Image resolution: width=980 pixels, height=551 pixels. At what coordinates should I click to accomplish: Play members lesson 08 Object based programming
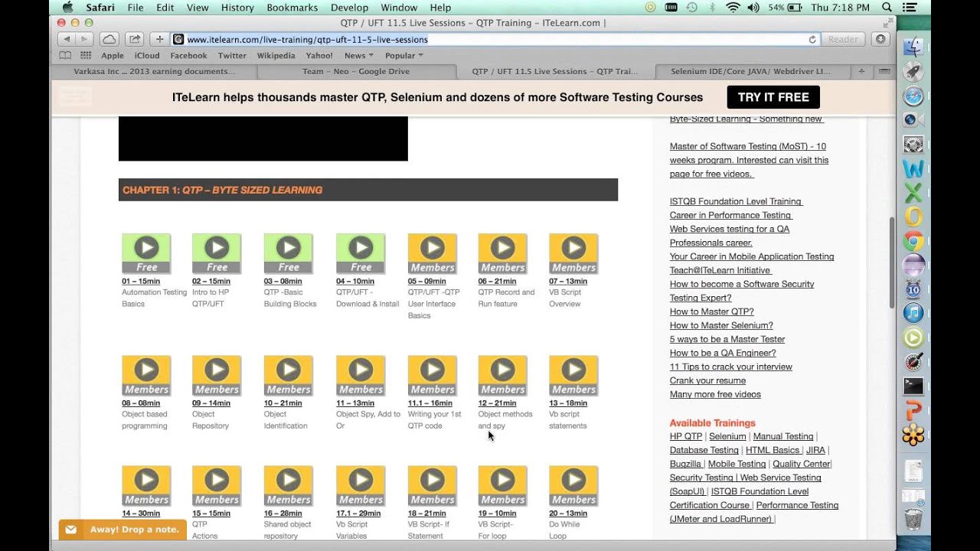coord(146,375)
